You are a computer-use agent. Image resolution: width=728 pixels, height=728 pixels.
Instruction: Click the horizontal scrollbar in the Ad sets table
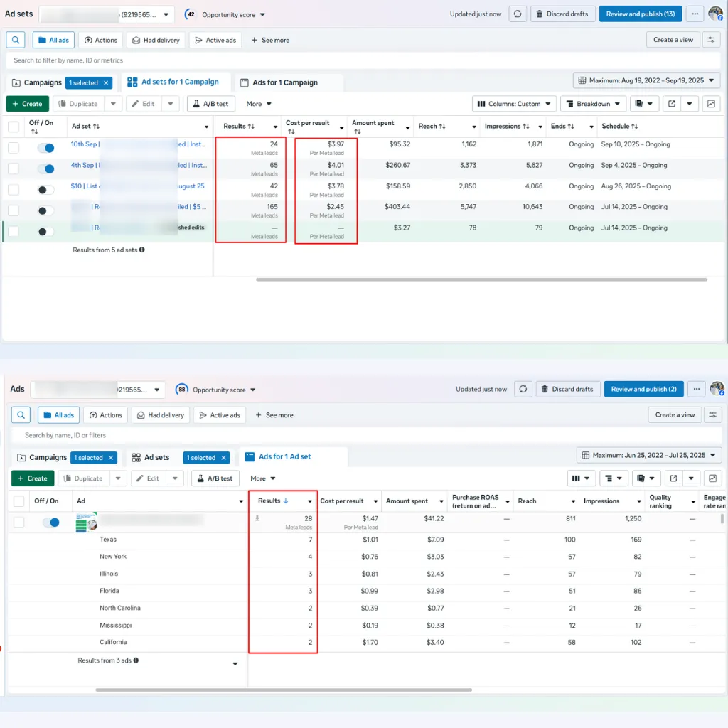pyautogui.click(x=481, y=279)
